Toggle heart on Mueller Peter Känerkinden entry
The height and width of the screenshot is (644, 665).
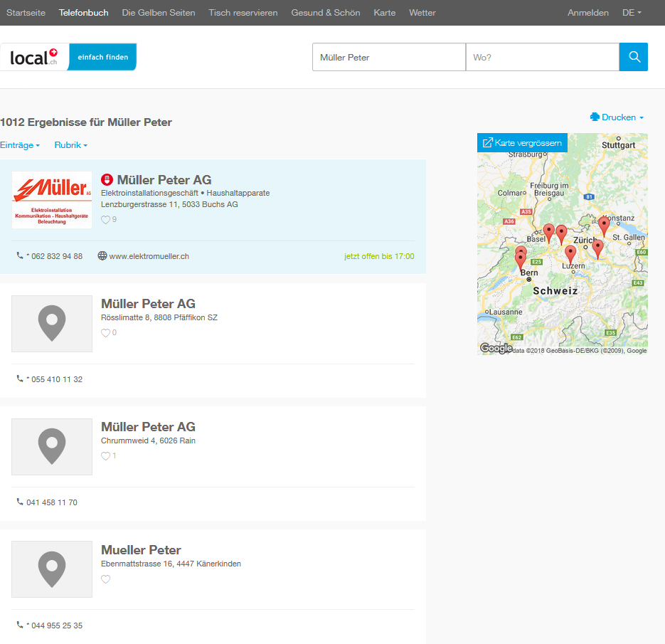pos(106,579)
